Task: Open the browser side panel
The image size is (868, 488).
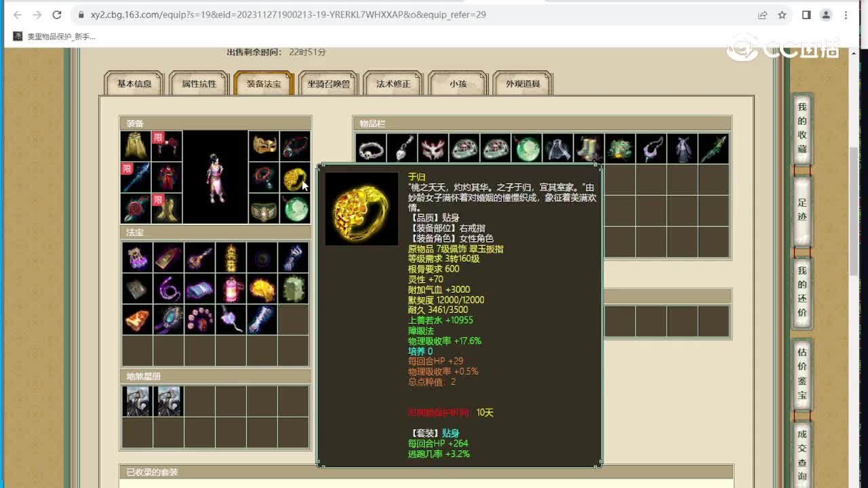Action: (806, 14)
